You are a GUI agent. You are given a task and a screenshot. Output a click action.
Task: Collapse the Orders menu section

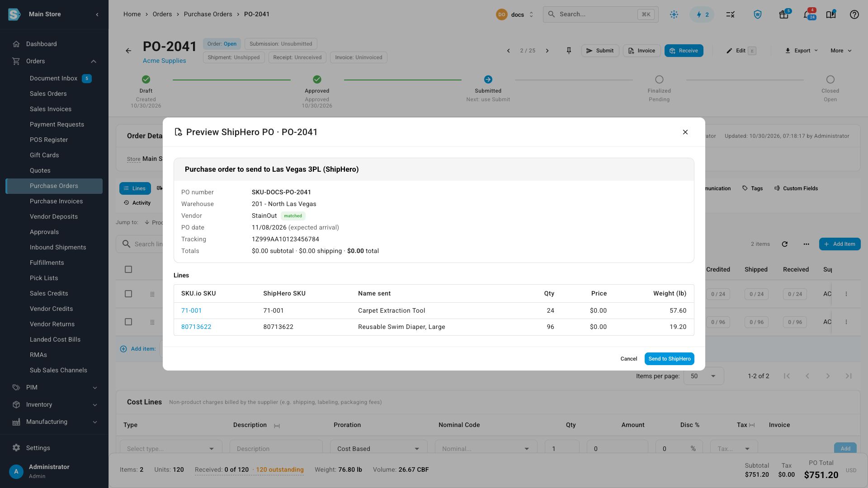pyautogui.click(x=94, y=61)
